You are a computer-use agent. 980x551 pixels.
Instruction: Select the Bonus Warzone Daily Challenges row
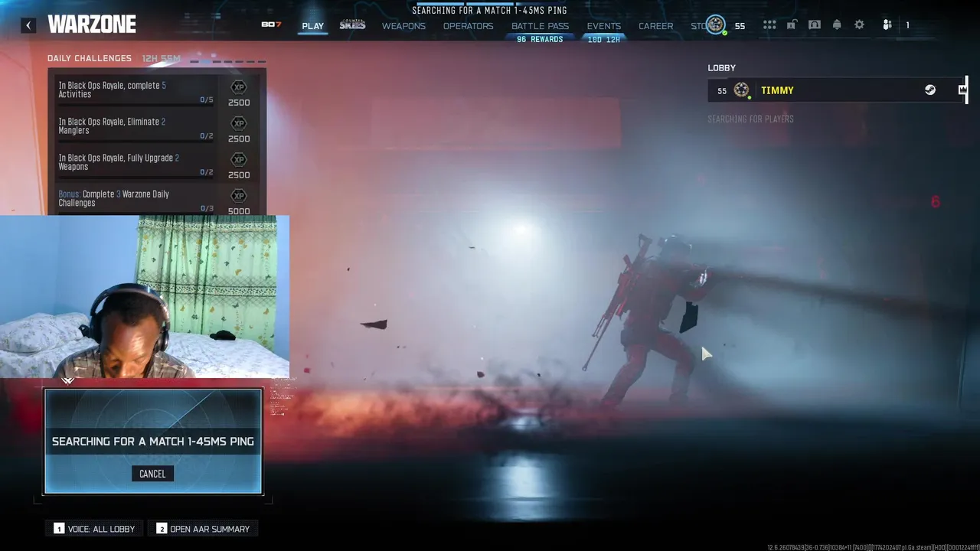click(156, 199)
